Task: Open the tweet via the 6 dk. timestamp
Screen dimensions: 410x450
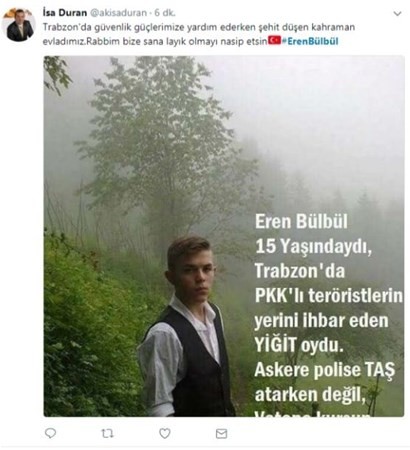Action: click(165, 13)
